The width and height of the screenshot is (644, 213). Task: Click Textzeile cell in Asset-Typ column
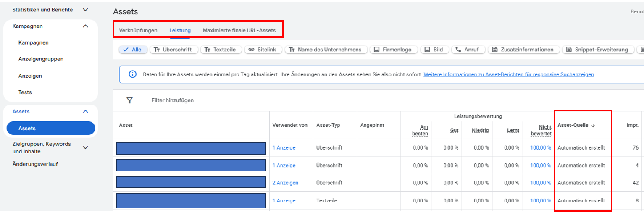click(326, 201)
